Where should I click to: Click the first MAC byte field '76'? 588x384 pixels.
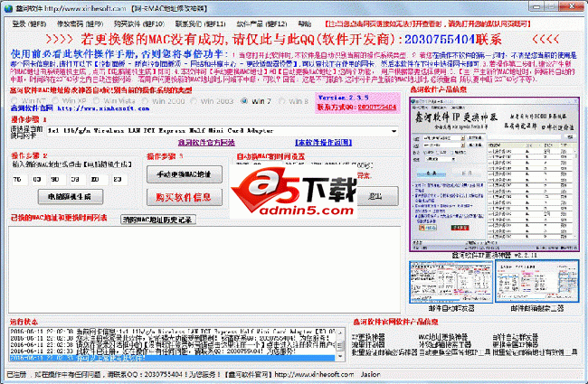[20, 180]
